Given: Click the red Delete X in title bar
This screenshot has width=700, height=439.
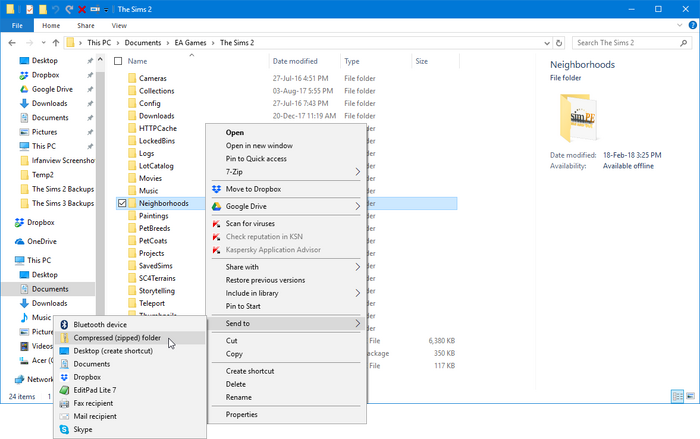Looking at the screenshot, I should coord(82,9).
